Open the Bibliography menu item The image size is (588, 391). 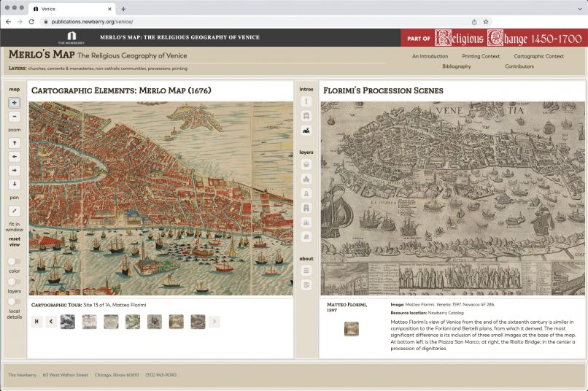[456, 66]
